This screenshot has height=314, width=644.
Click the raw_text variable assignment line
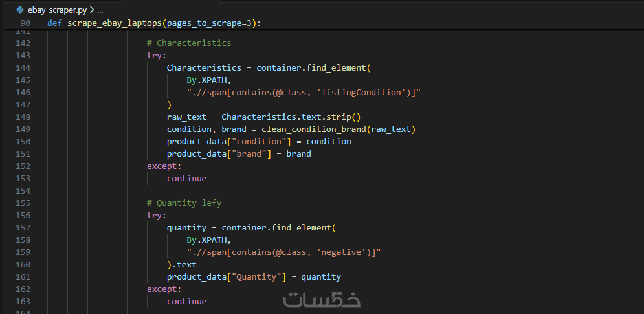coord(263,117)
